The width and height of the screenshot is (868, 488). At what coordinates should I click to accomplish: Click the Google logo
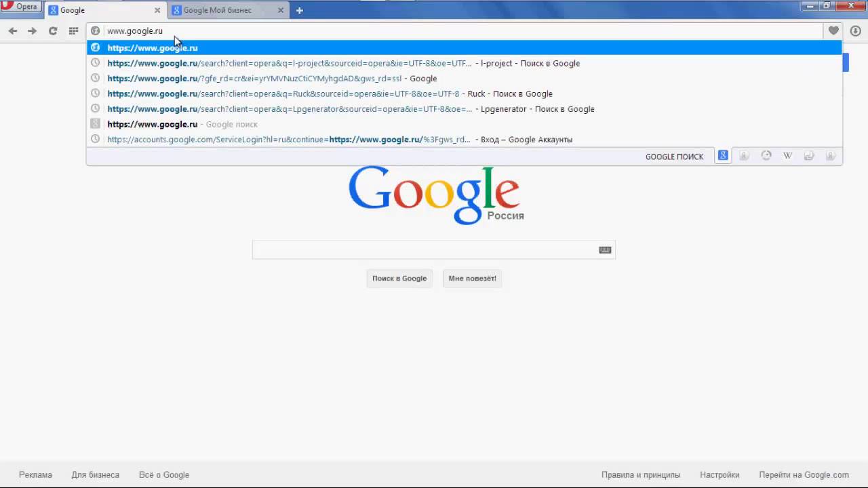click(435, 195)
